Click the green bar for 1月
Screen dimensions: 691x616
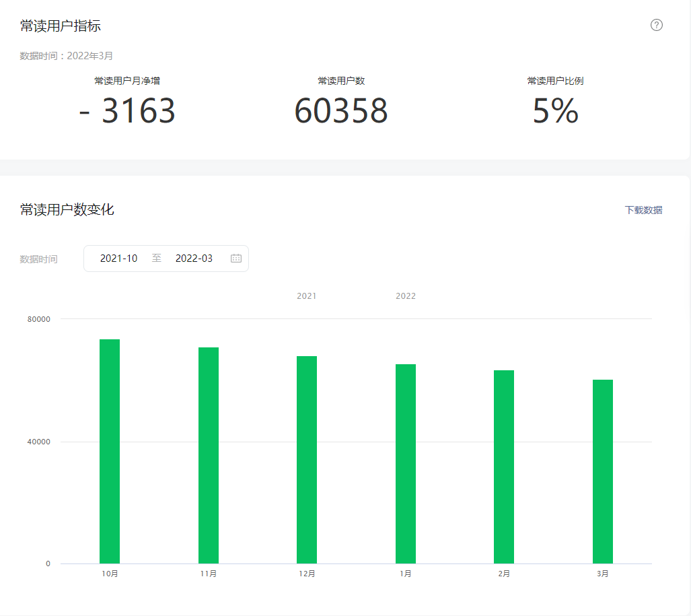[406, 464]
